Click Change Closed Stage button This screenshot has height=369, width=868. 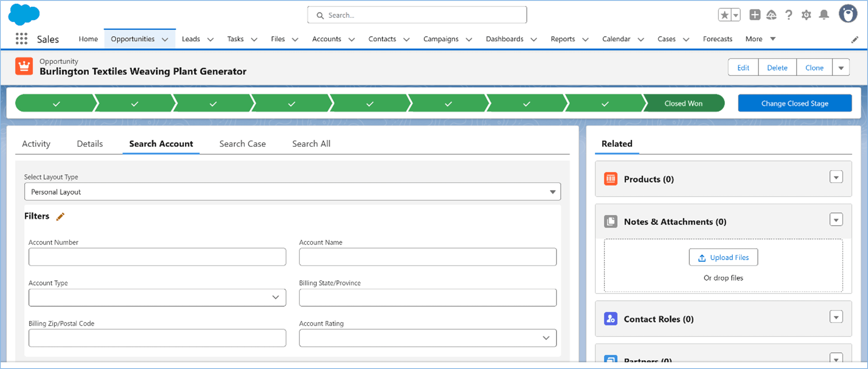click(795, 103)
